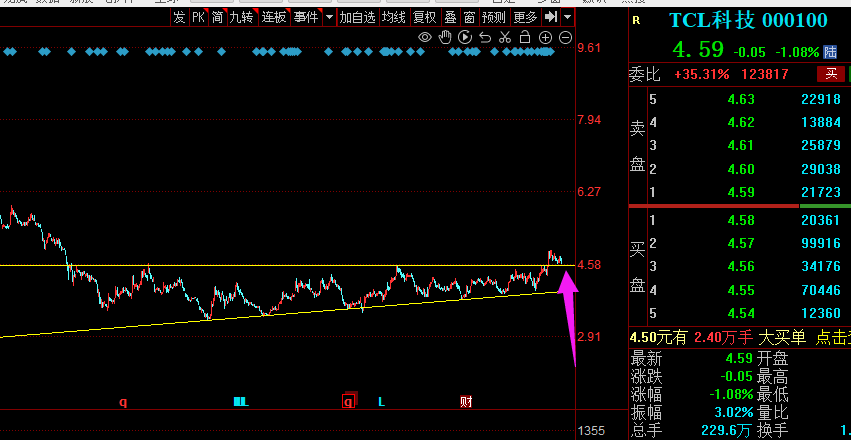
Task: Click the TCL科技 000100 stock title
Action: pyautogui.click(x=748, y=21)
